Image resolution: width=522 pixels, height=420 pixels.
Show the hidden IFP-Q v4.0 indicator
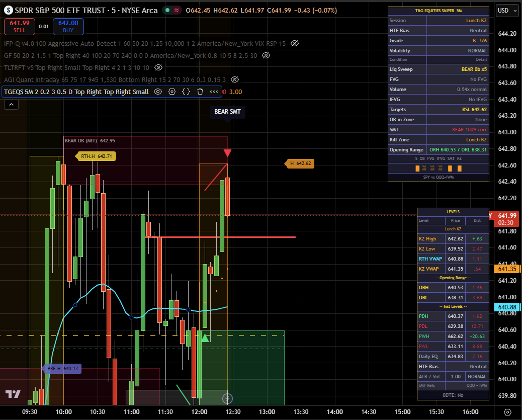pyautogui.click(x=295, y=43)
